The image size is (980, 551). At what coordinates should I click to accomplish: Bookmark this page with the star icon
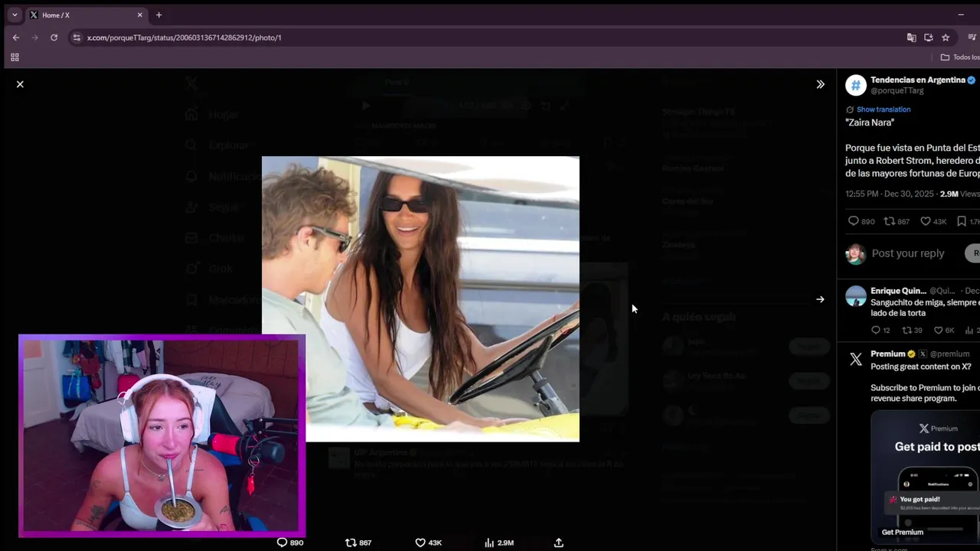(x=946, y=37)
